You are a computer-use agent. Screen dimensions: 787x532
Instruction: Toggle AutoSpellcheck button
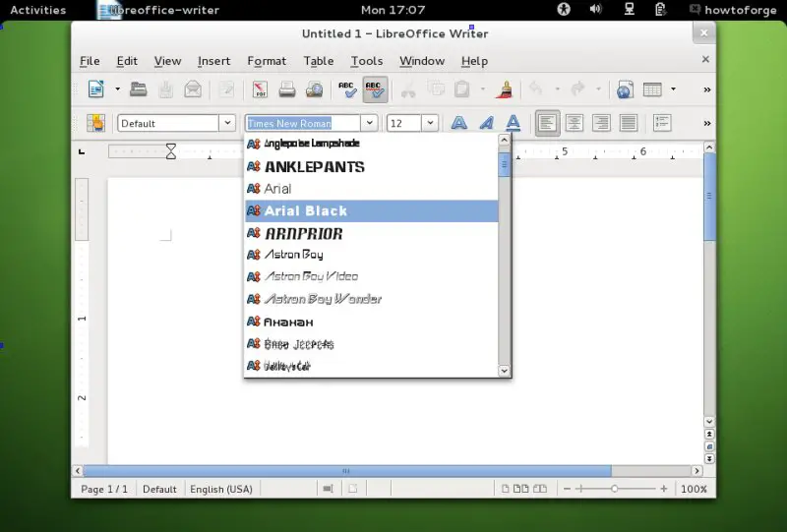click(x=375, y=89)
